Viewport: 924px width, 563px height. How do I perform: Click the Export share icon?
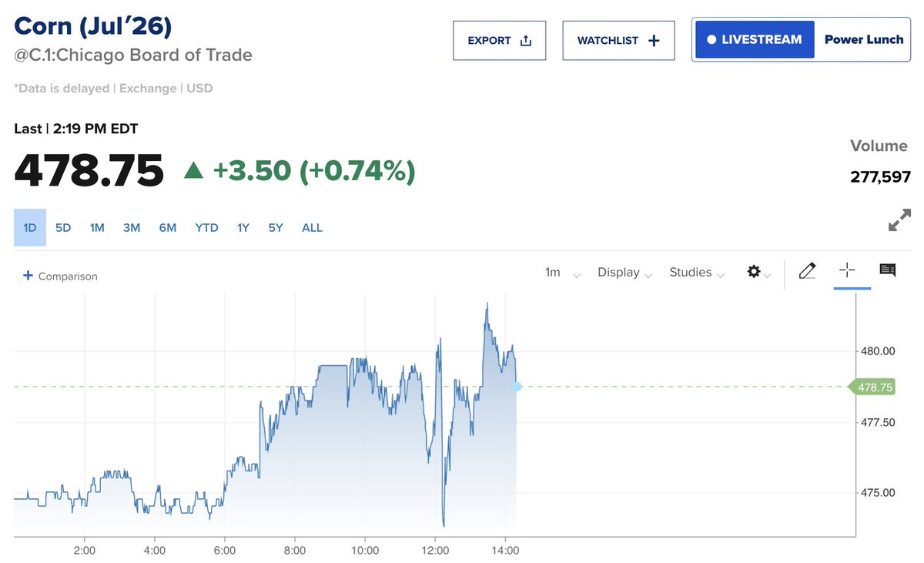tap(526, 41)
